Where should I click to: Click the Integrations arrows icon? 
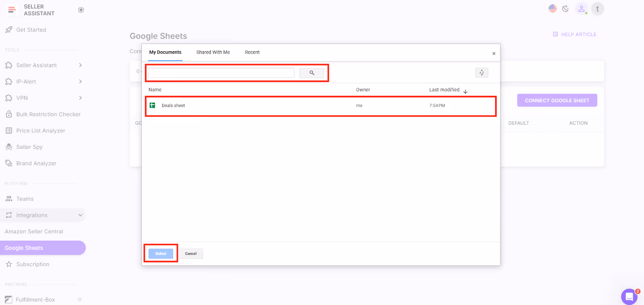point(9,215)
